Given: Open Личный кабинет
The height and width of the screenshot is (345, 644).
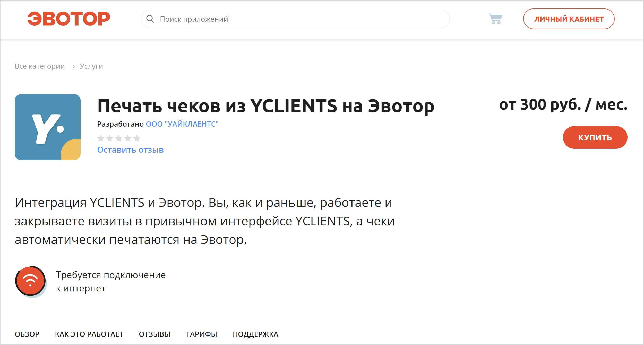Looking at the screenshot, I should [x=569, y=19].
